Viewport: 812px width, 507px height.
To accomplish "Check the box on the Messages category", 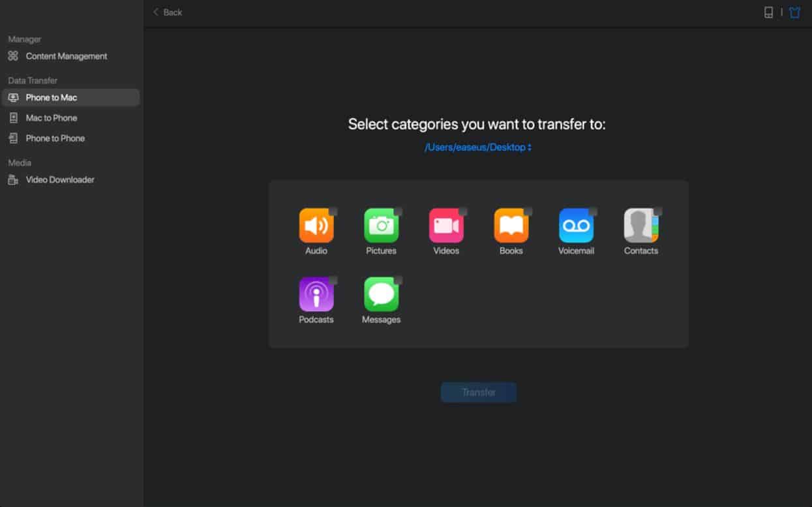I will [x=398, y=281].
